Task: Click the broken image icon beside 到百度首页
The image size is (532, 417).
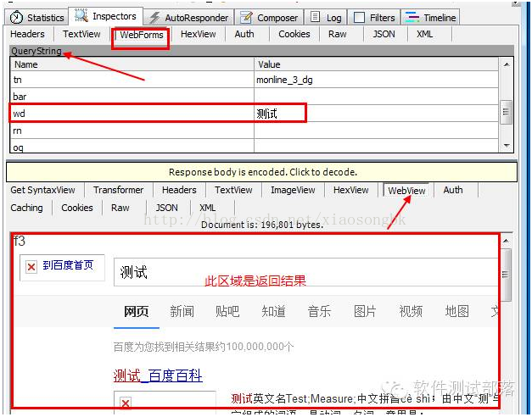Action: (31, 267)
